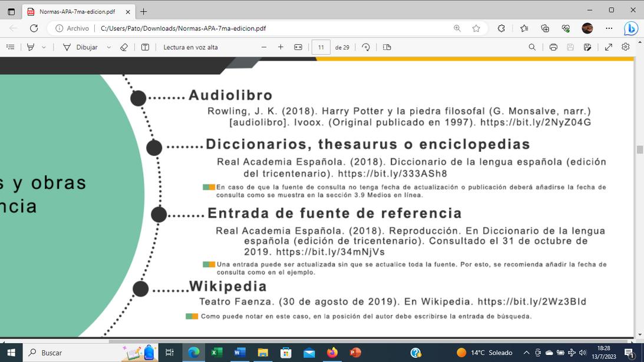
Task: Open Task View on the taskbar
Action: (169, 353)
